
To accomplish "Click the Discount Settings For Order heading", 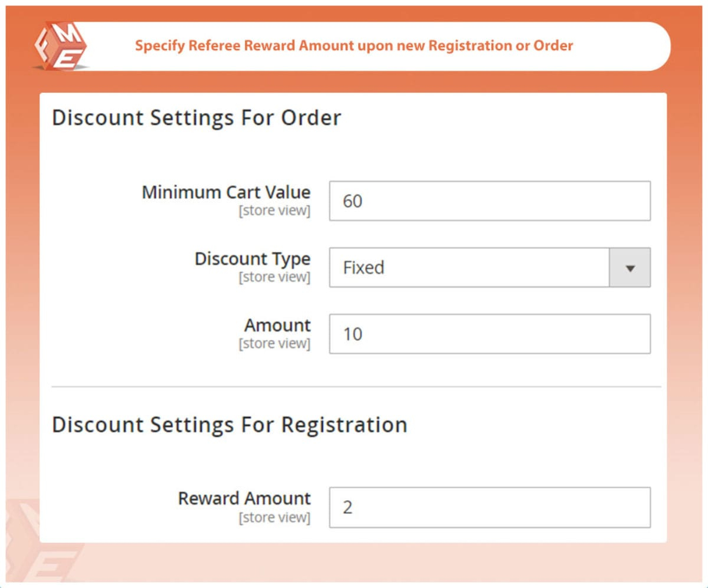I will click(196, 118).
